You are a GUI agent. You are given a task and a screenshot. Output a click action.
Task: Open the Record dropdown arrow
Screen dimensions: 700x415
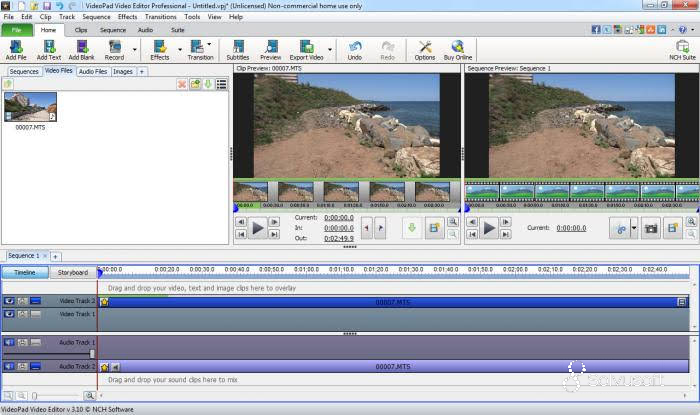pyautogui.click(x=134, y=50)
